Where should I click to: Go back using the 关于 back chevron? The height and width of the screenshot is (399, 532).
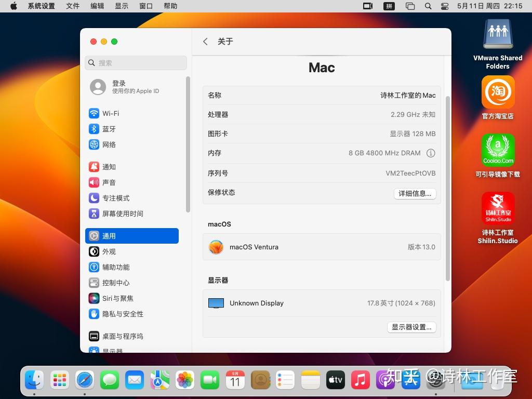pos(205,41)
